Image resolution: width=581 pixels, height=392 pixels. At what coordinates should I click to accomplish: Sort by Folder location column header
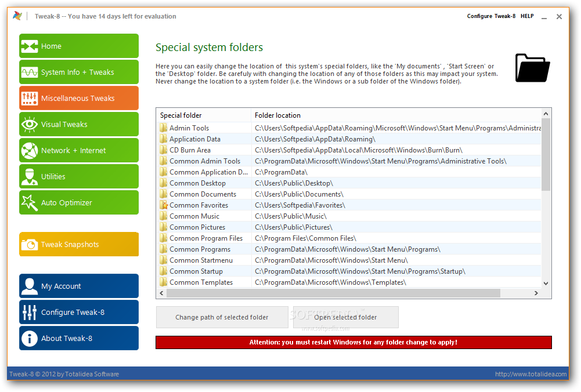pyautogui.click(x=396, y=115)
